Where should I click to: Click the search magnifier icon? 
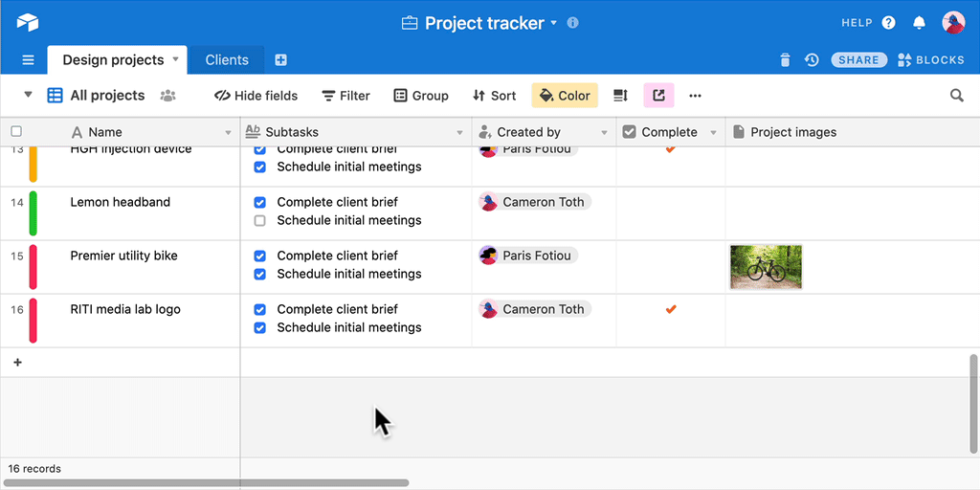tap(956, 96)
